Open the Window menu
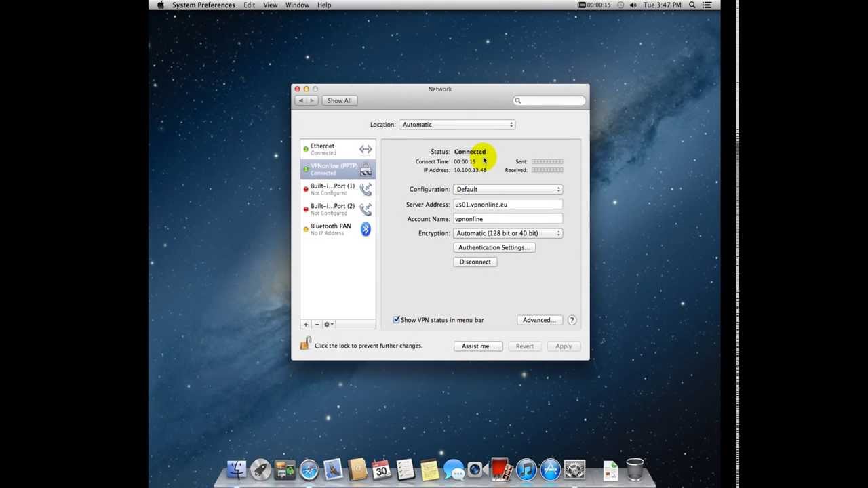Viewport: 868px width, 488px height. (x=297, y=5)
